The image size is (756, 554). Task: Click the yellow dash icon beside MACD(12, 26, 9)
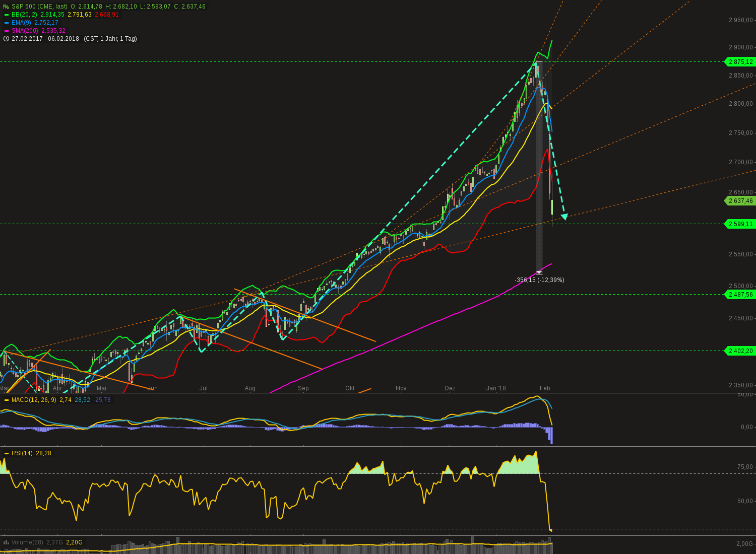click(x=6, y=399)
